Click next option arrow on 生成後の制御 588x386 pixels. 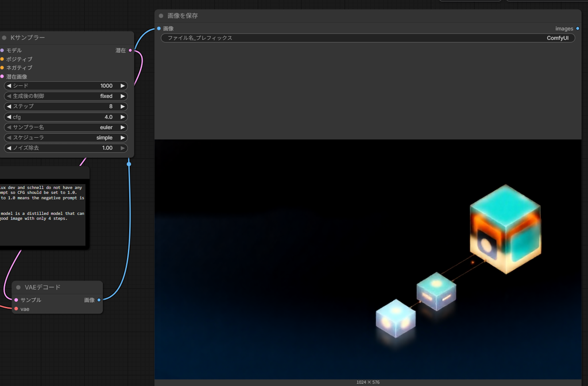123,96
